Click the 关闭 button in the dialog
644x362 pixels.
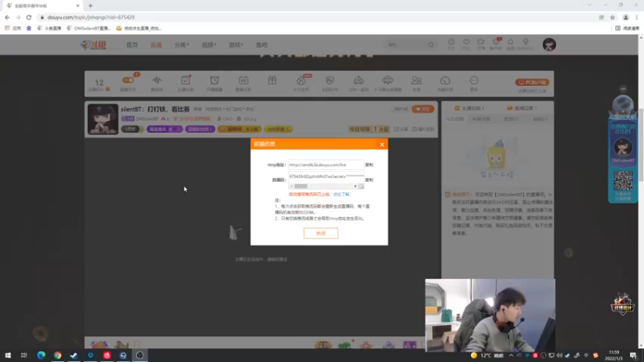[x=320, y=233]
